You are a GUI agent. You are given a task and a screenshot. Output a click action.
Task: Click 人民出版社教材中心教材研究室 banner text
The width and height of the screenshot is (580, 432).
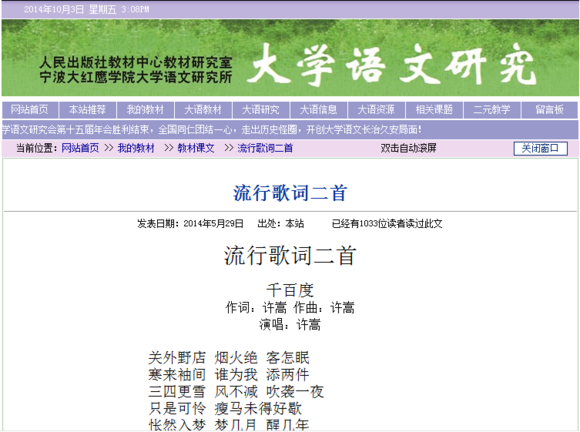[x=136, y=63]
